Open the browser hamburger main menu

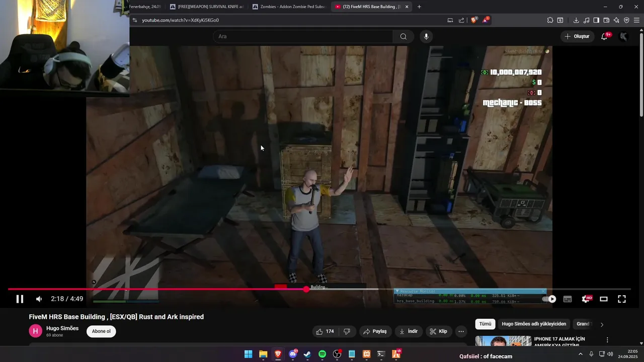click(x=636, y=20)
